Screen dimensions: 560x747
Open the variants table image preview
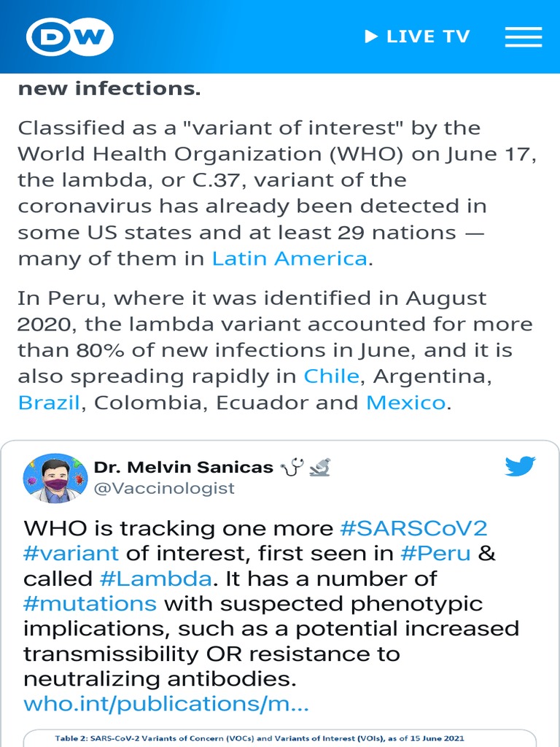pos(280,738)
